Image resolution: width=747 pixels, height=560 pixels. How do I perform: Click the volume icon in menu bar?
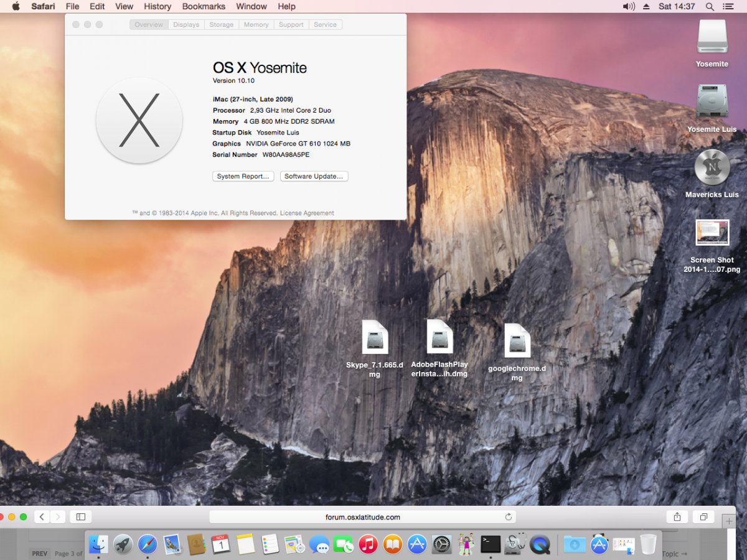point(629,6)
